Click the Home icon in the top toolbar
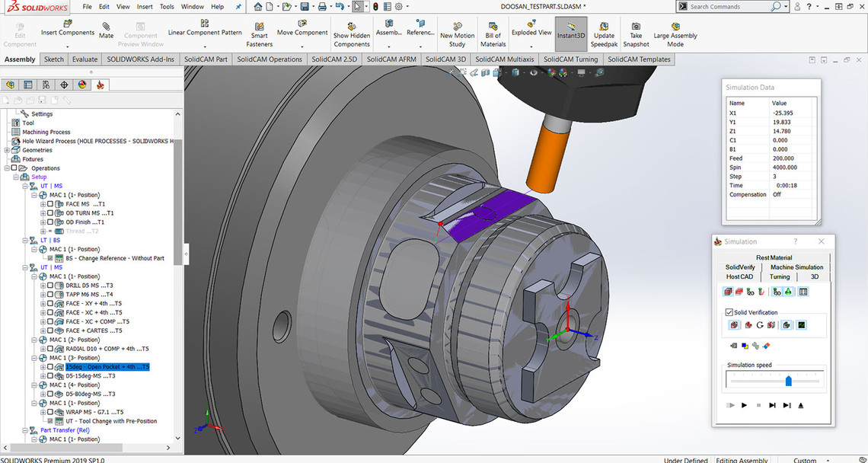Screen dimensions: 868x463 tap(258, 7)
